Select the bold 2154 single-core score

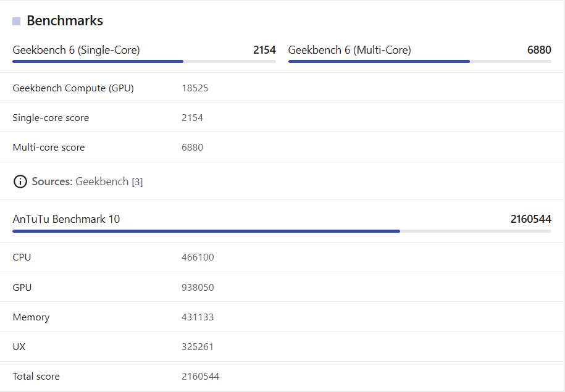coord(264,50)
